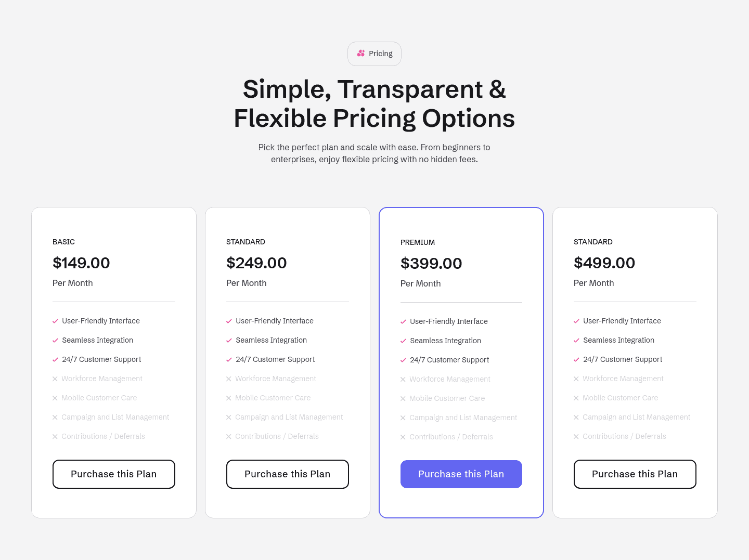Click the checkmark beside Premium's Seamless Integration
Viewport: 749px width, 560px height.
403,341
